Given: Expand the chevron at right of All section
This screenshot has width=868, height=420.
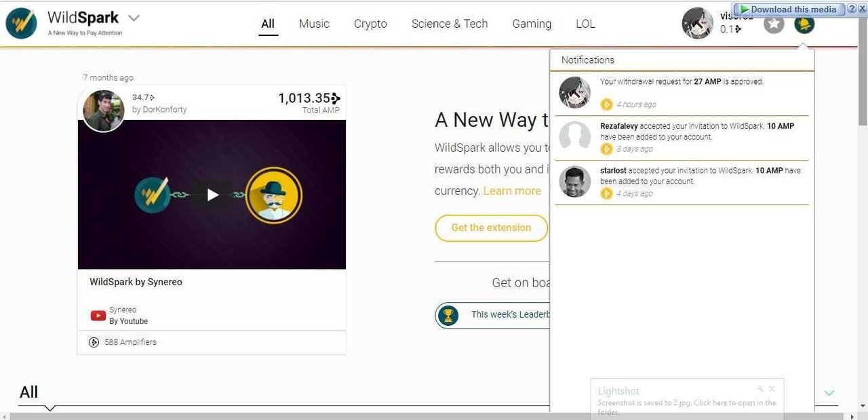Looking at the screenshot, I should pos(829,393).
